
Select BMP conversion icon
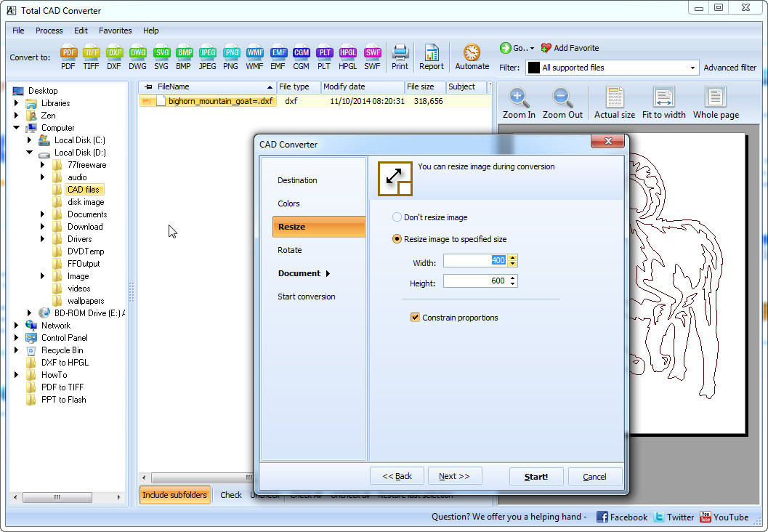tap(184, 57)
